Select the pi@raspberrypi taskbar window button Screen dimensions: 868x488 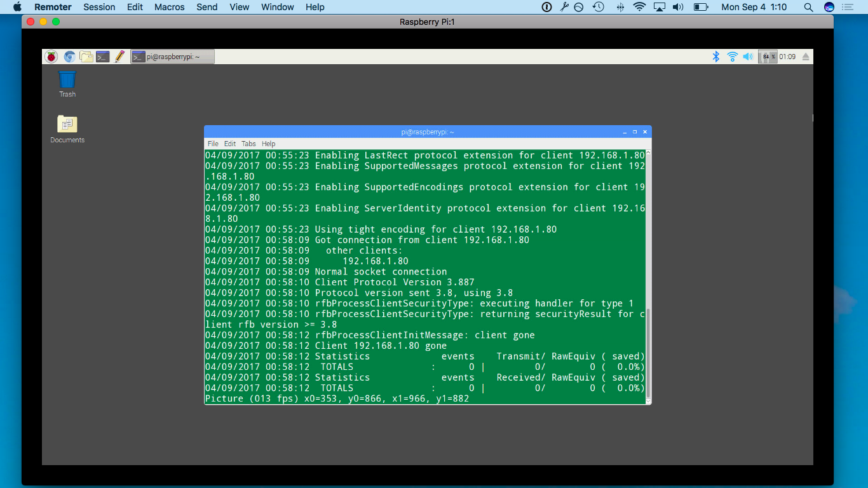(172, 57)
